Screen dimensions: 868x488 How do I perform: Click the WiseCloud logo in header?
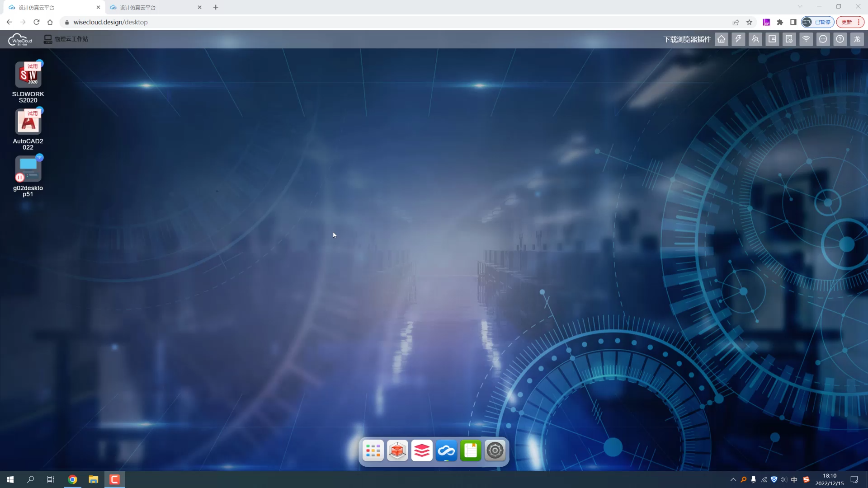click(x=20, y=39)
